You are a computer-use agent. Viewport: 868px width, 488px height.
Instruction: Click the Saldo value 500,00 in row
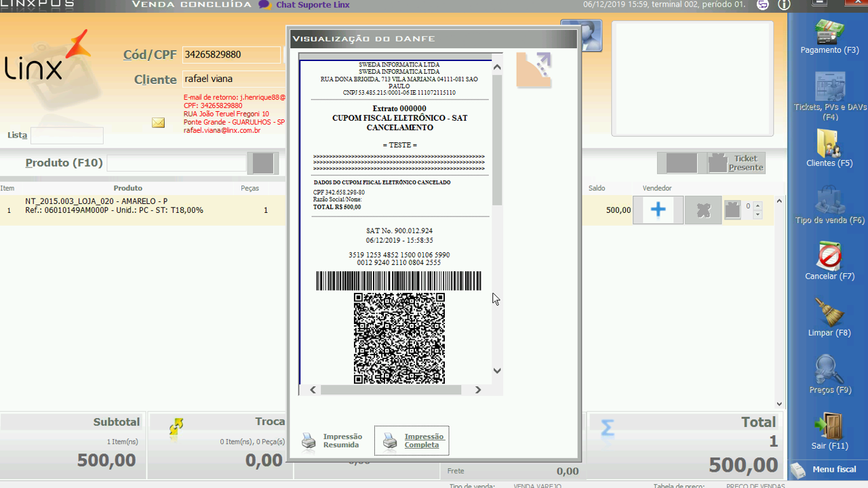[618, 210]
